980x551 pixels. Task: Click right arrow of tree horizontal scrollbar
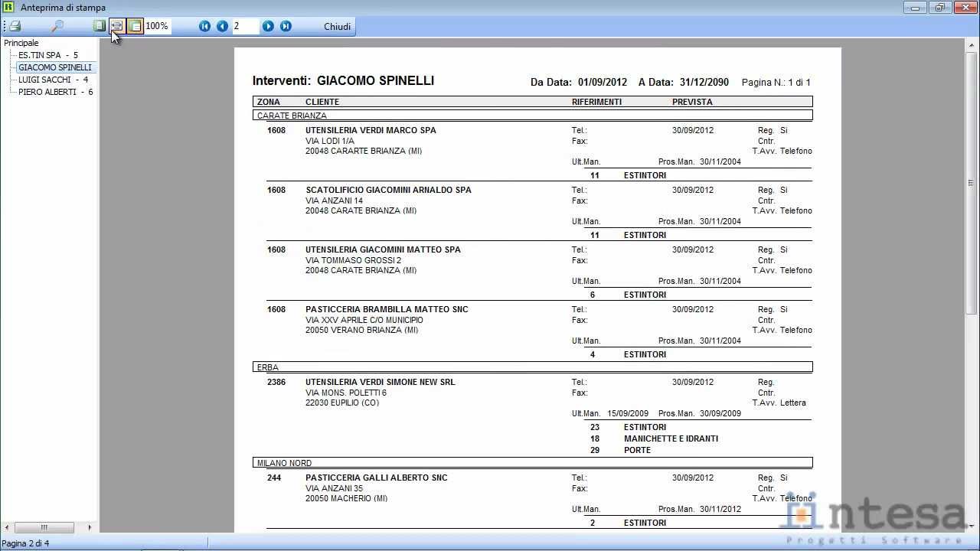click(90, 527)
